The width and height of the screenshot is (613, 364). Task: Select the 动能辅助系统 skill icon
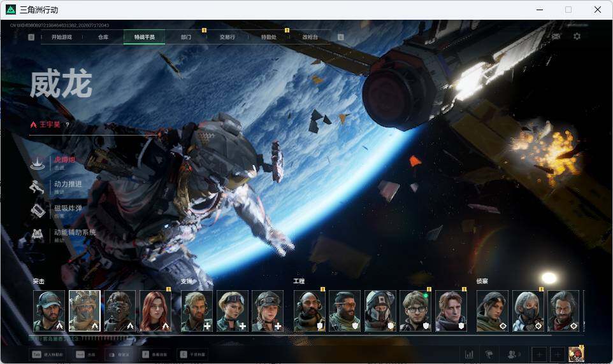pyautogui.click(x=38, y=235)
